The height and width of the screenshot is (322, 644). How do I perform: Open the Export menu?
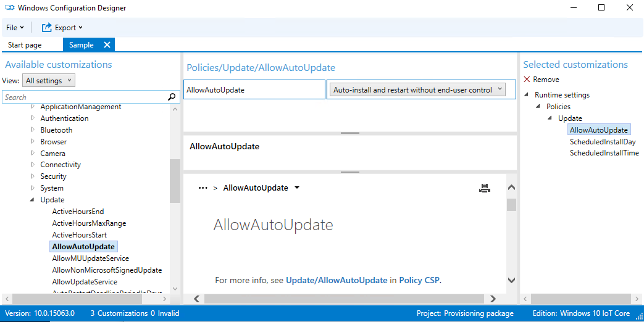point(62,28)
